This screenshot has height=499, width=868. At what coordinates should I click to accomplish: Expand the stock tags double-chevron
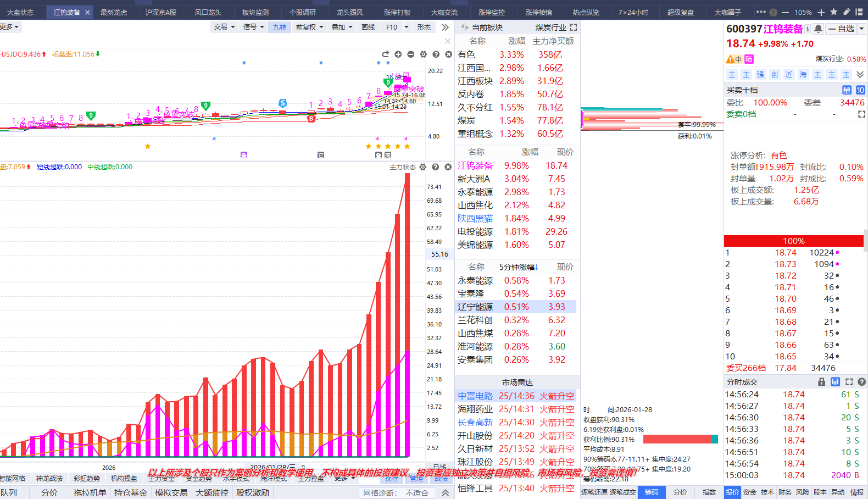[860, 75]
